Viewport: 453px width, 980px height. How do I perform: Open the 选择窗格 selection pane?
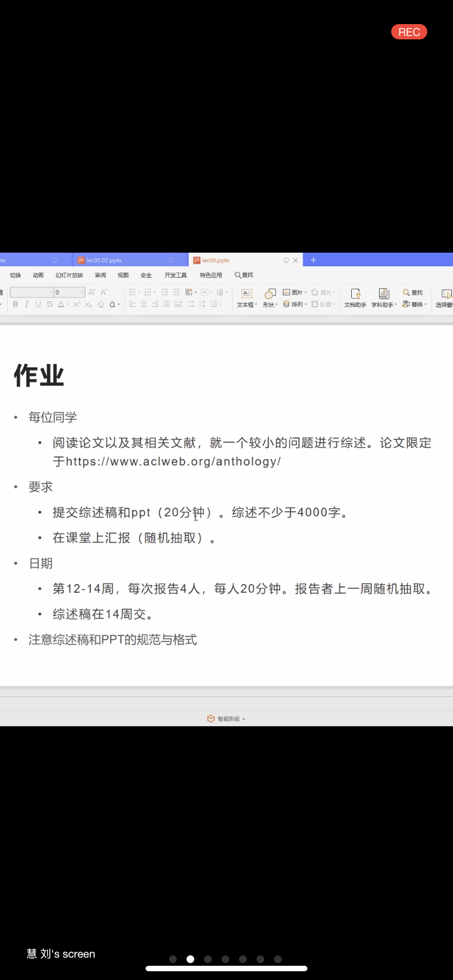point(444,298)
